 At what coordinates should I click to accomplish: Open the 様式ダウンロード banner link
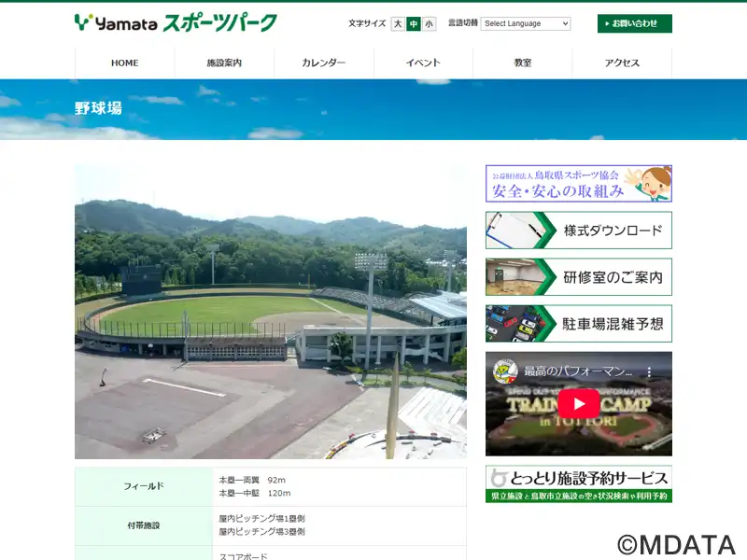[x=579, y=230]
